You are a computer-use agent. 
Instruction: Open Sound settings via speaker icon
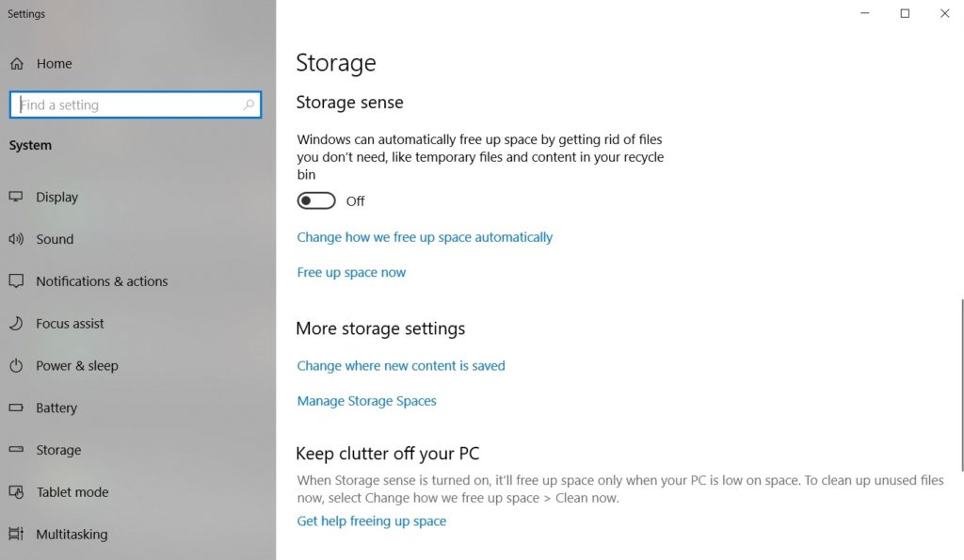coord(16,239)
